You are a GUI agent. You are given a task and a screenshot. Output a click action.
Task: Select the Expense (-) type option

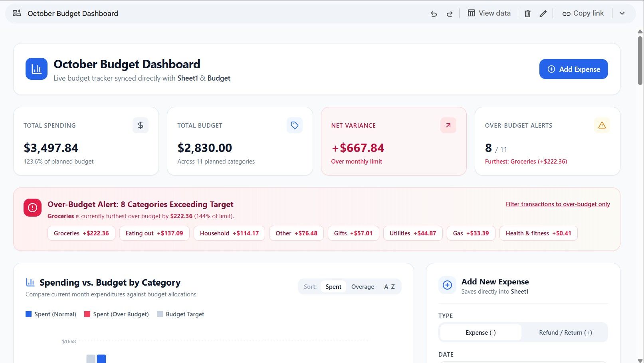pos(481,333)
